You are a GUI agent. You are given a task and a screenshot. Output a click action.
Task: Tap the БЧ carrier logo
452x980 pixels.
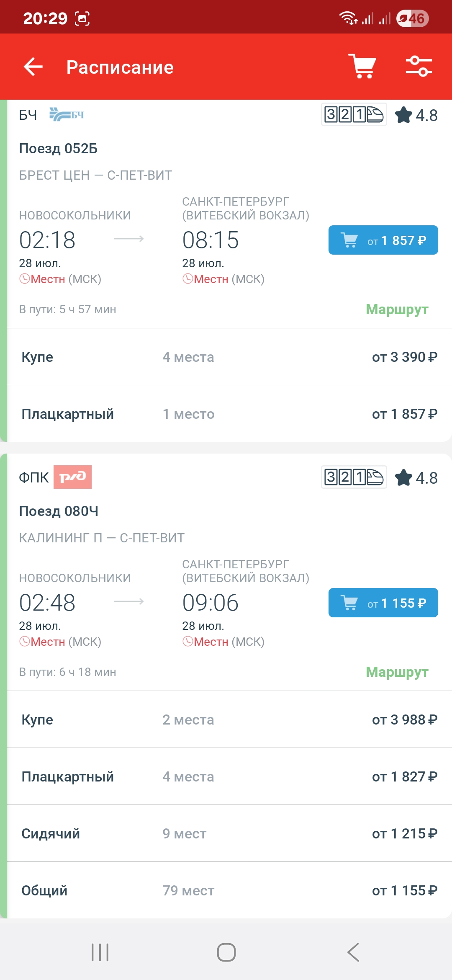click(x=67, y=114)
